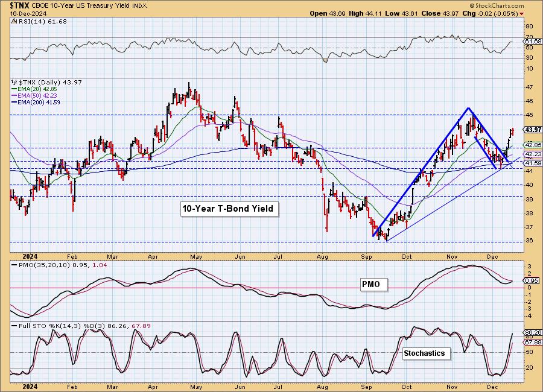The height and width of the screenshot is (392, 543).
Task: Click the 'EMA(20) 42.85' legend text
Action: tap(37, 89)
